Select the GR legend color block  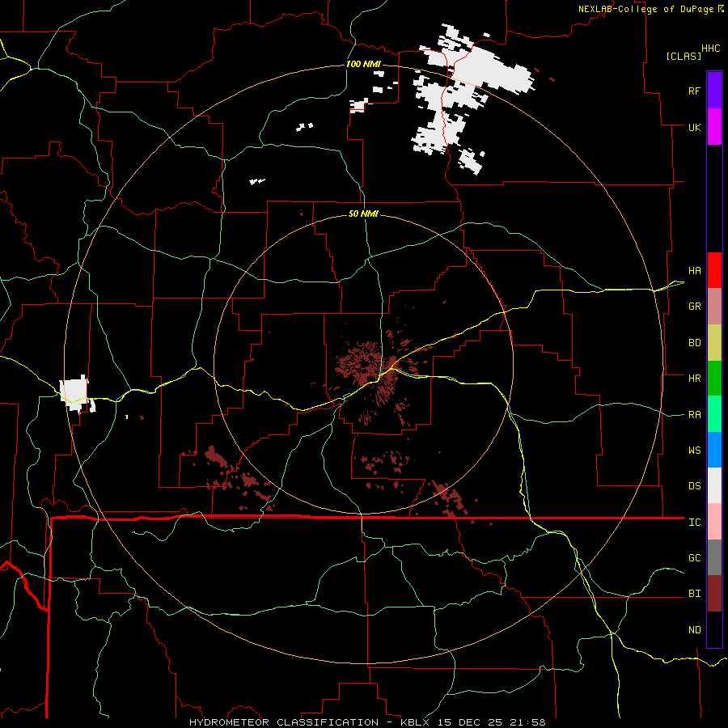pos(714,307)
